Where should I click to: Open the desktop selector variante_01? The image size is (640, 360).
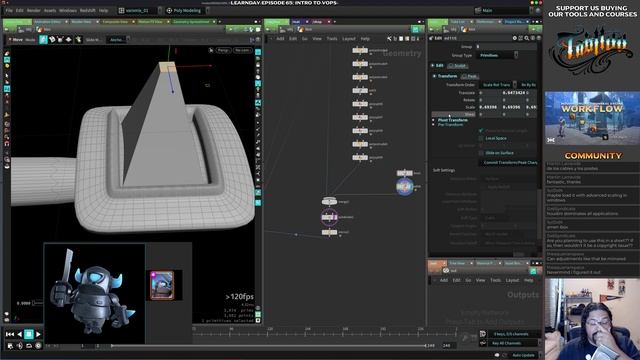[x=140, y=10]
